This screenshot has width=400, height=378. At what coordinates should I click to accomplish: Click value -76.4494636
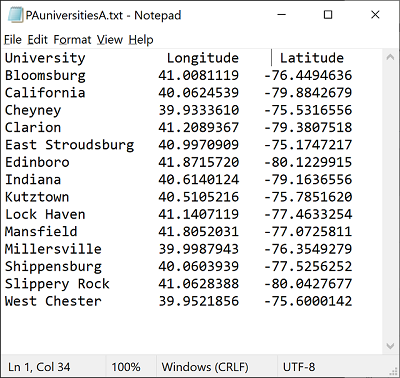pyautogui.click(x=308, y=75)
